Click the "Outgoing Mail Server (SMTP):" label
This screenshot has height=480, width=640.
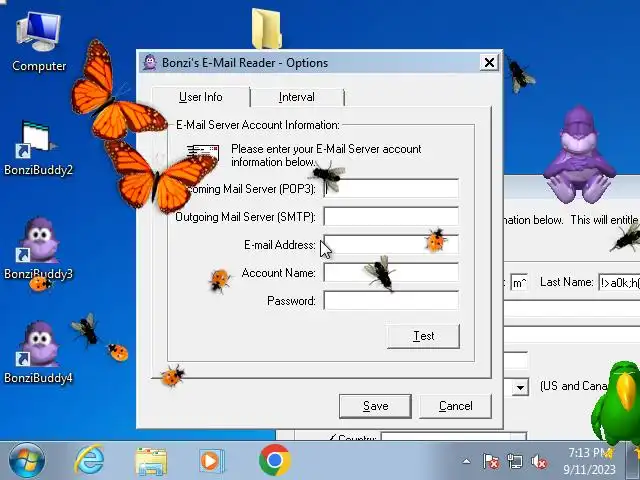(x=245, y=217)
